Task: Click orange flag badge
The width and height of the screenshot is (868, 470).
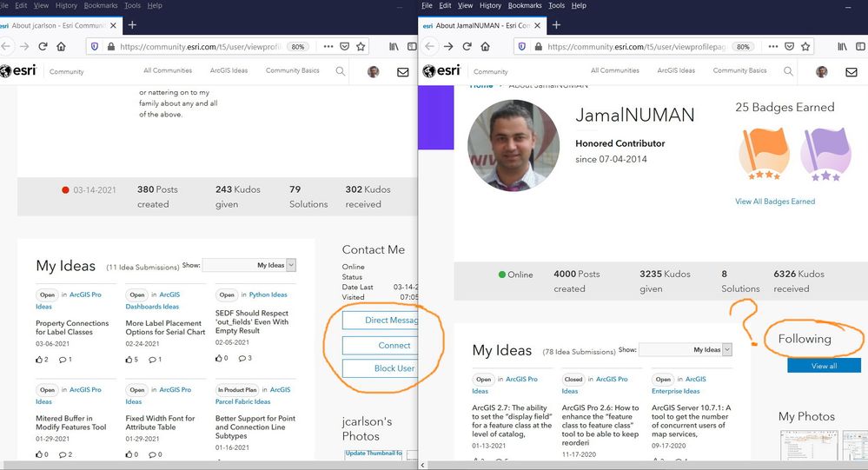Action: 764,153
